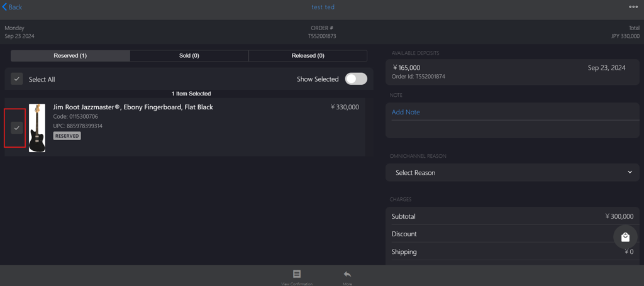
Task: Toggle the Select All checkbox
Action: pyautogui.click(x=17, y=79)
